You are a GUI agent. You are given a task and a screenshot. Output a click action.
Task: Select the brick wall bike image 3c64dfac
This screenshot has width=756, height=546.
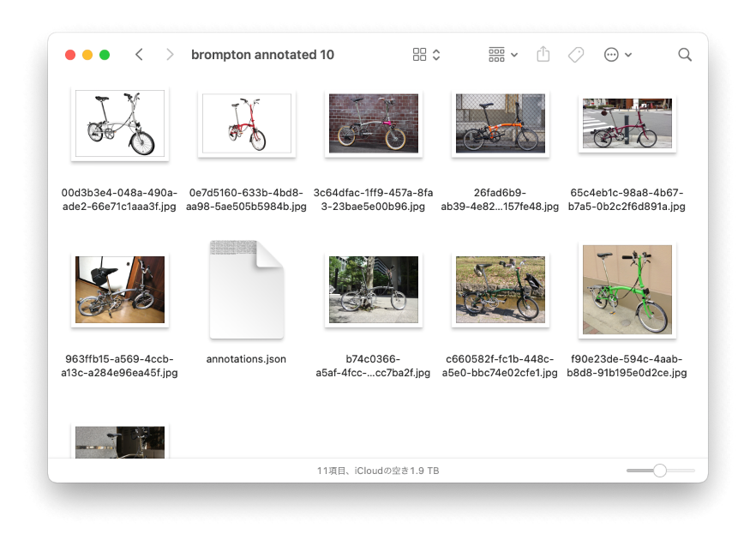tap(373, 123)
